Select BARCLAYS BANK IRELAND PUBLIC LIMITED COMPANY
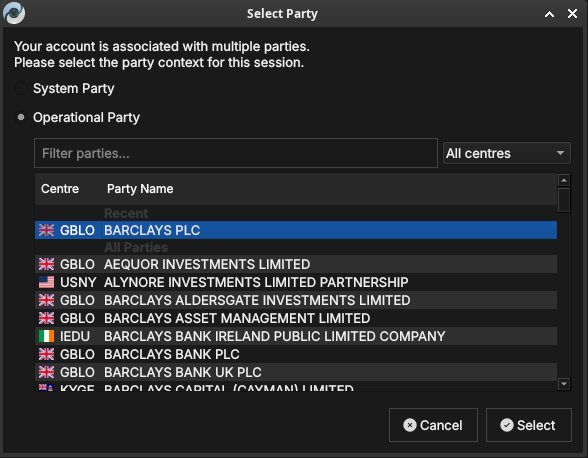This screenshot has height=458, width=588. (x=296, y=336)
